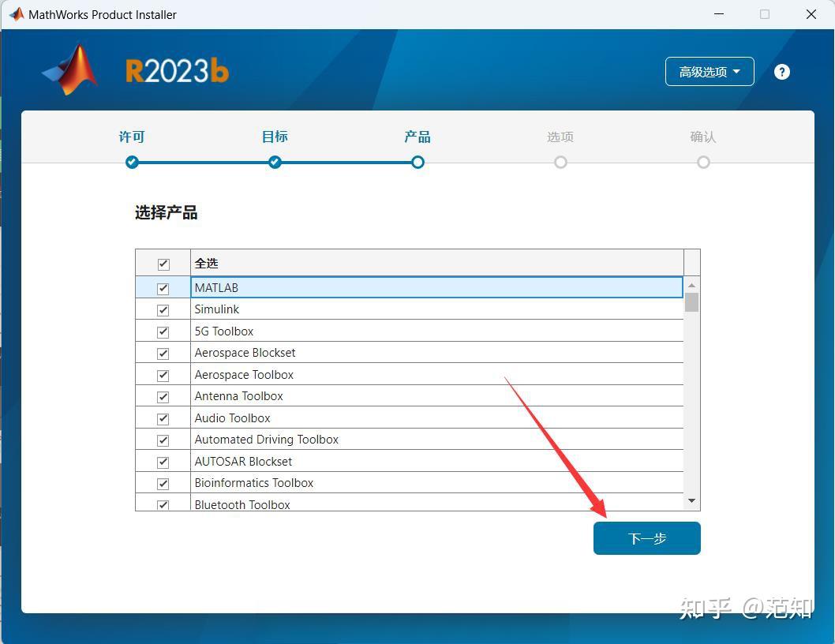Screen dimensions: 835x644
Task: Click the 确认 step circle indicator
Action: tap(703, 163)
